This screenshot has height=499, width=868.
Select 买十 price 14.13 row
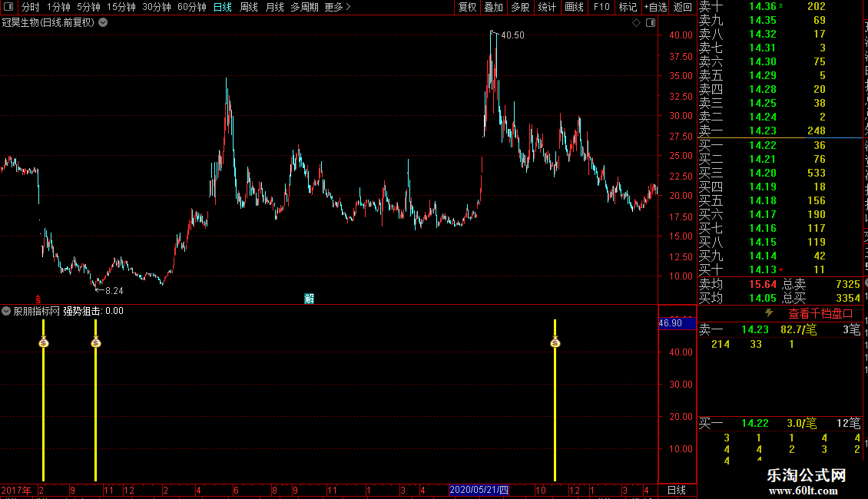(780, 270)
